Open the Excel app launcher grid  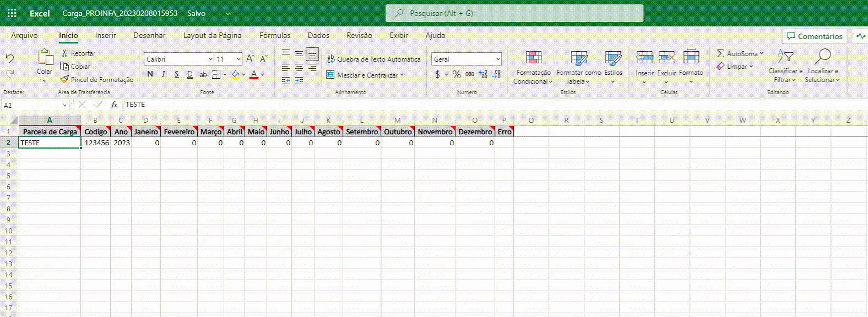point(12,13)
